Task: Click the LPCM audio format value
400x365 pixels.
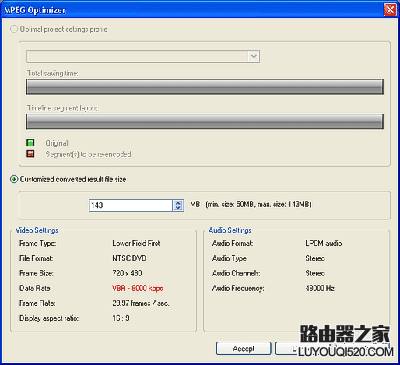Action: pyautogui.click(x=324, y=243)
